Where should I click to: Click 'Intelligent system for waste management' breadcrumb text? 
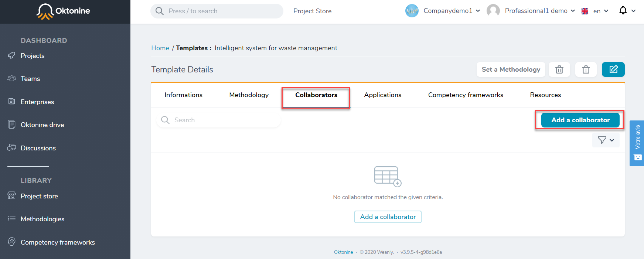tap(276, 48)
